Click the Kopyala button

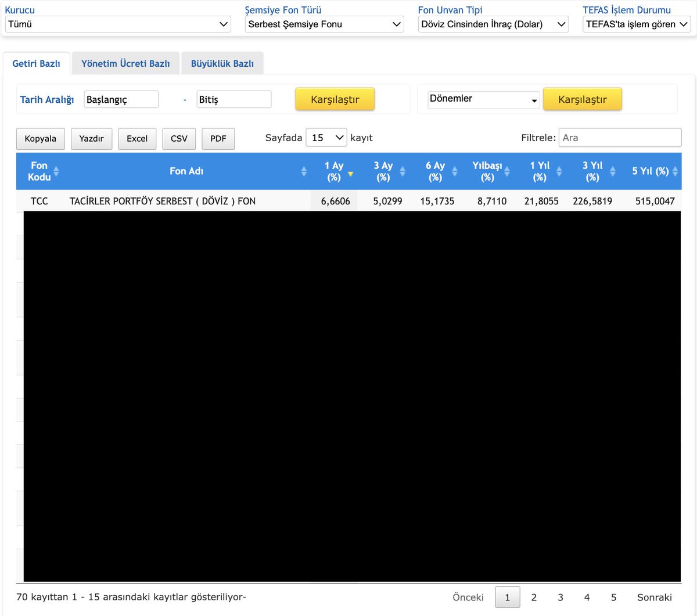tap(41, 139)
